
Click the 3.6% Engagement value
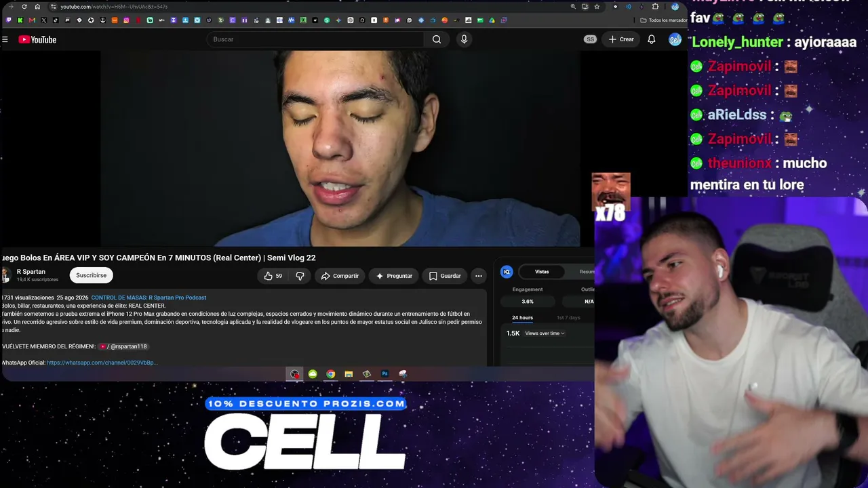[528, 302]
